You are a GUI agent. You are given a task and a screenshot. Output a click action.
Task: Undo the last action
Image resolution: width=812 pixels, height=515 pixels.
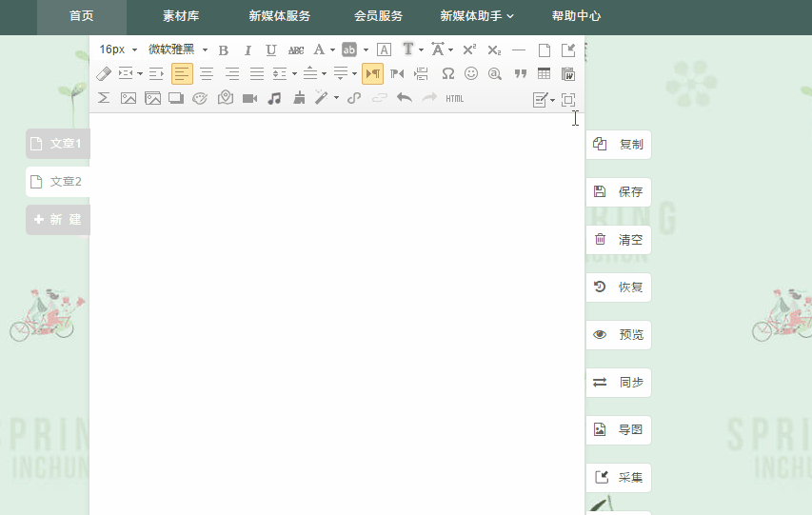click(405, 98)
